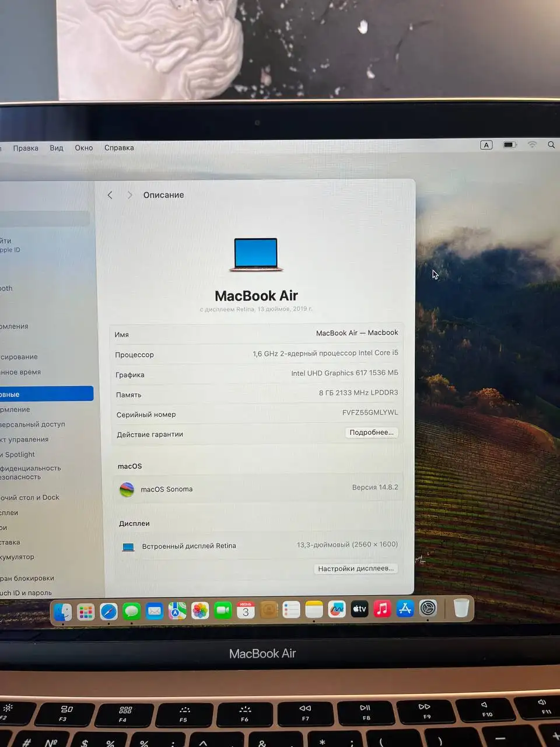Click the memory value '8 ГБ 2133 MHz LPDDR3'
560x747 pixels.
[358, 393]
